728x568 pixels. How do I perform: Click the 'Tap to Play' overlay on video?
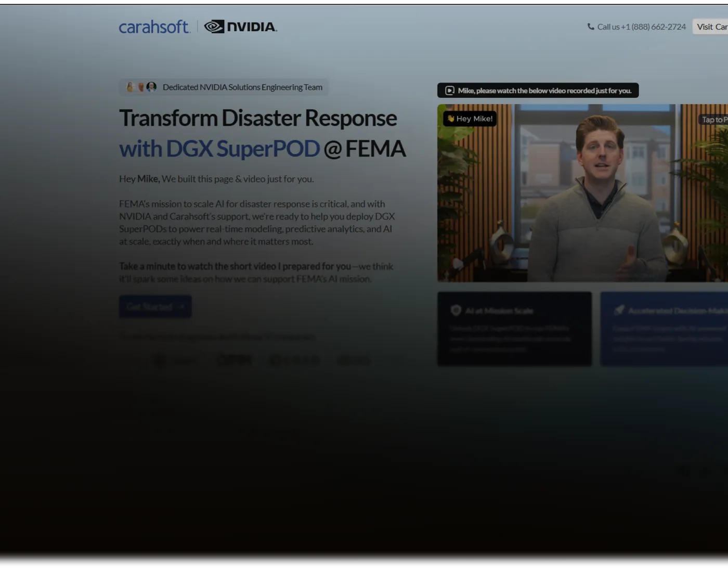click(x=713, y=120)
